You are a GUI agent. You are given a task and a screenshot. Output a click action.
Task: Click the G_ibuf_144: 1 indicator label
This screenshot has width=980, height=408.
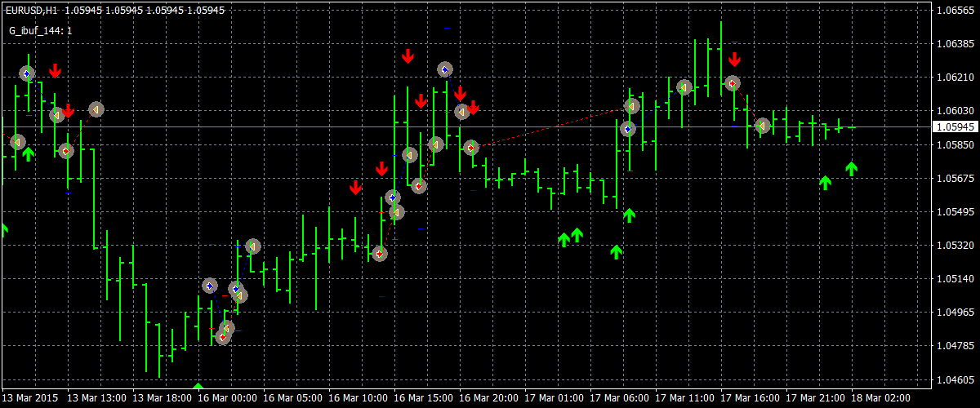[x=40, y=30]
